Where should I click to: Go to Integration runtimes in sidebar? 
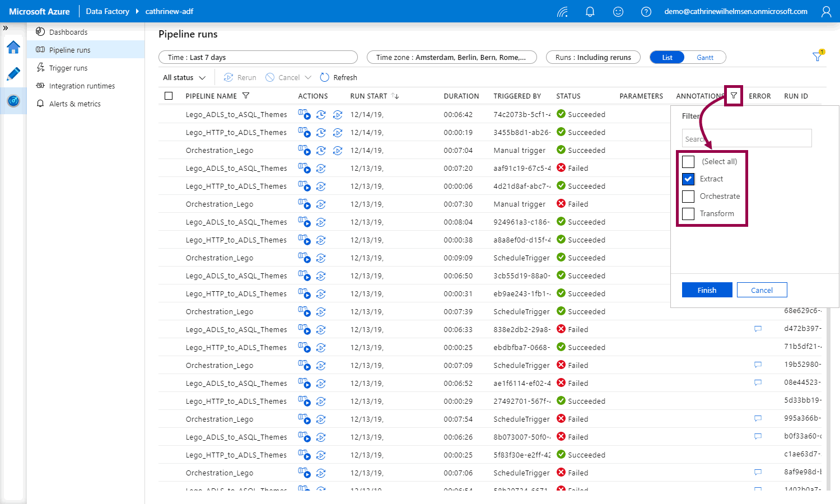(82, 86)
